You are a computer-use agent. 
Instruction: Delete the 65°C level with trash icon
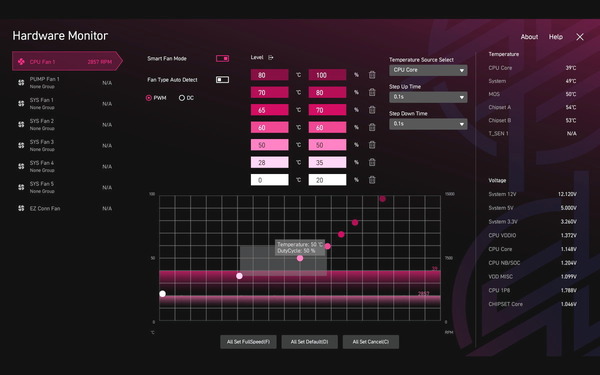372,110
